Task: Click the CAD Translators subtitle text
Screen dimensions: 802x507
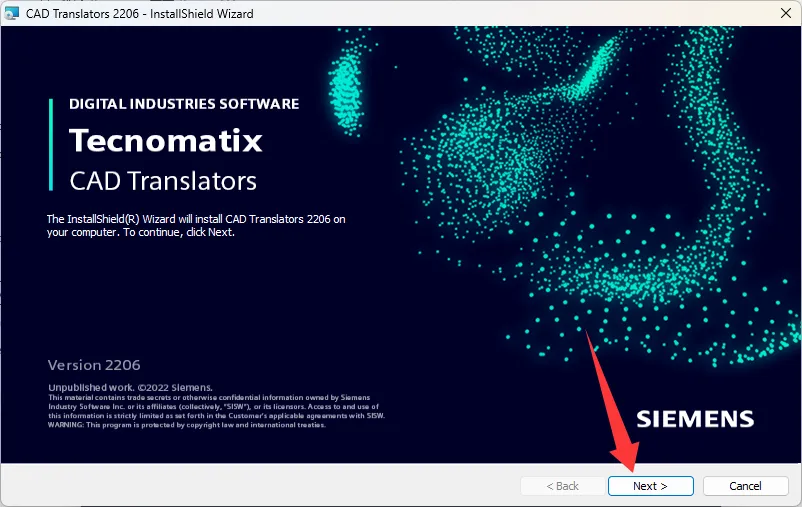Action: [x=163, y=181]
